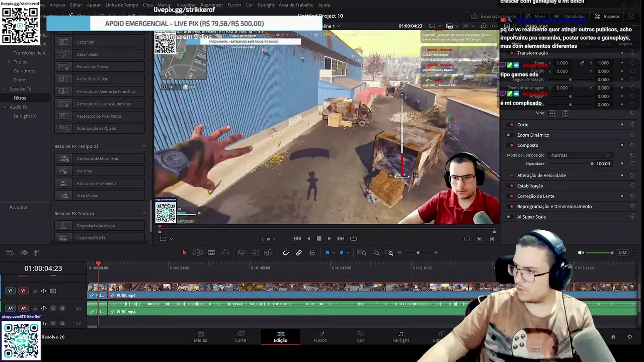Open the Ajuda menu
The image size is (644, 362).
324,5
